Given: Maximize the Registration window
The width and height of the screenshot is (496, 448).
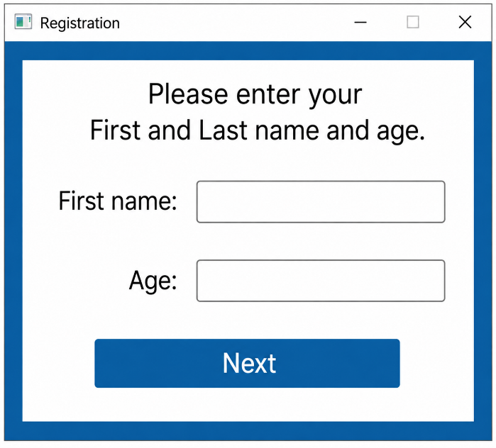Looking at the screenshot, I should pos(413,22).
